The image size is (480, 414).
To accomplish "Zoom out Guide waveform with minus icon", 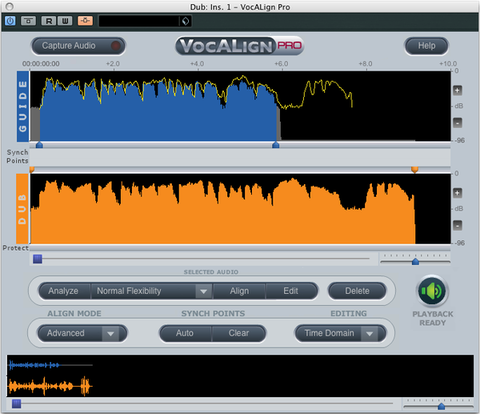I will click(x=457, y=122).
